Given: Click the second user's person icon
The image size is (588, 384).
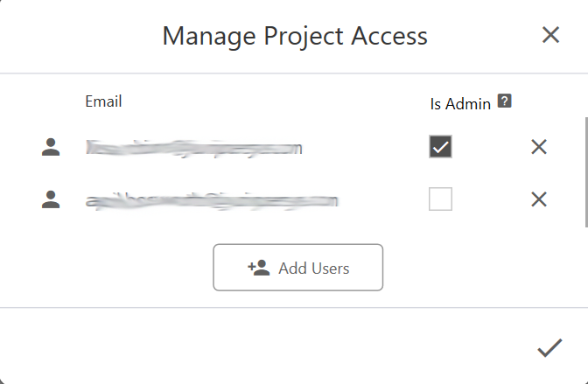Looking at the screenshot, I should coord(51,199).
